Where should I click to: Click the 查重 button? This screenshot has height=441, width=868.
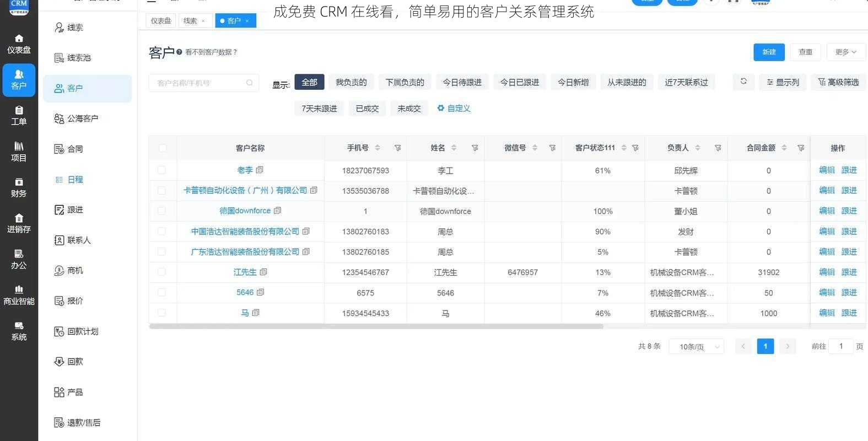click(x=806, y=52)
